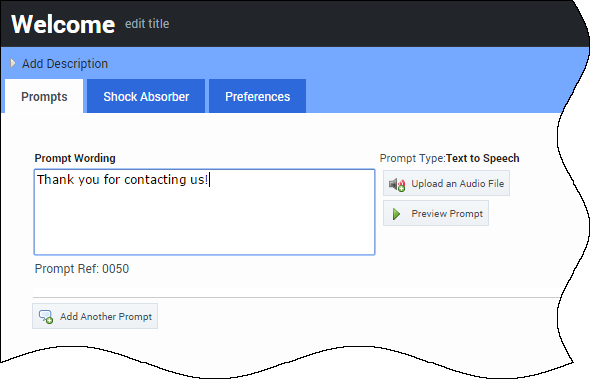Click the speaker icon on Upload an Audio File
This screenshot has width=591, height=380.
(x=397, y=184)
